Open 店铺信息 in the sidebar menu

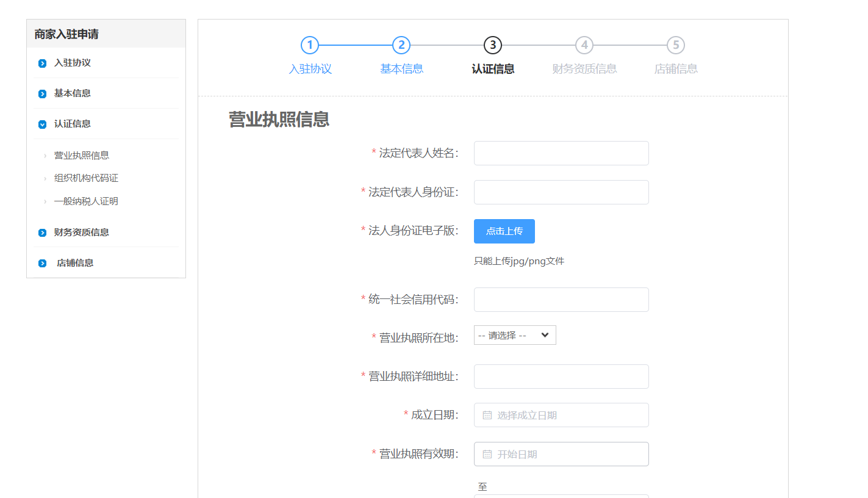pyautogui.click(x=75, y=263)
